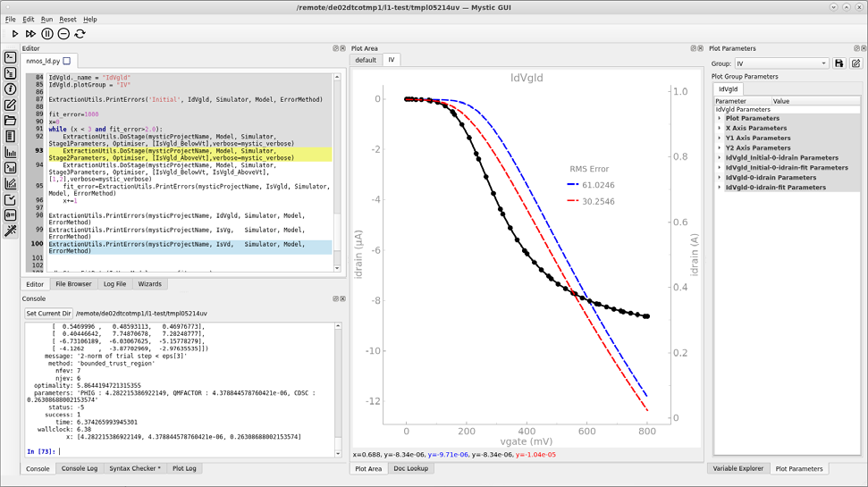Click the bar chart icon in sidebar

[x=11, y=152]
